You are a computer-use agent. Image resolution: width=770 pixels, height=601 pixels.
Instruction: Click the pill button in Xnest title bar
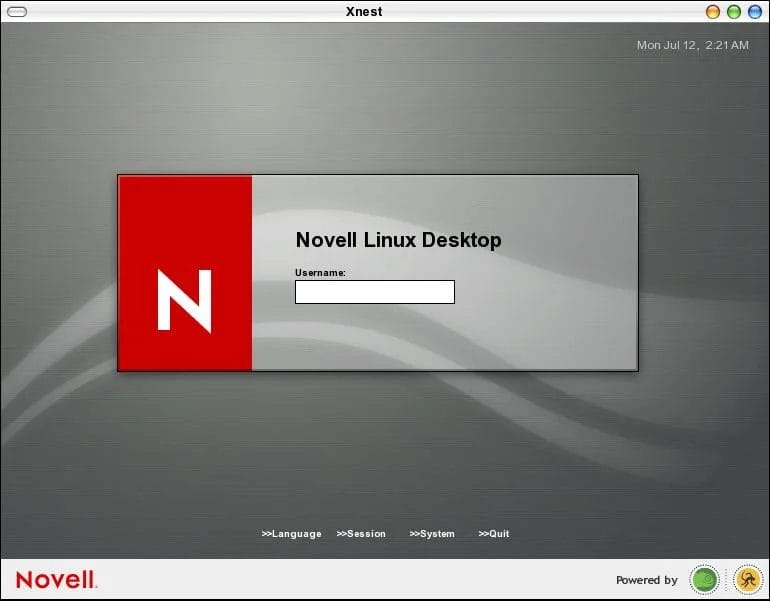point(17,12)
